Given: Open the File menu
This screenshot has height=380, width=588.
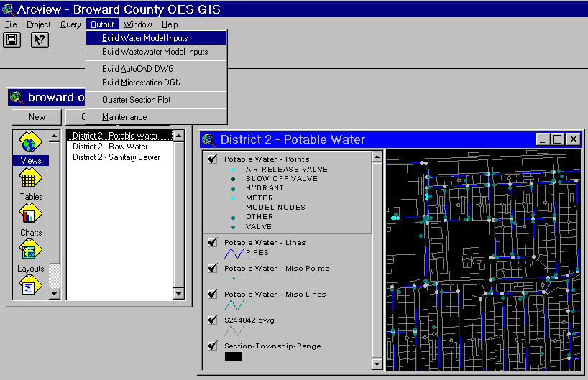Looking at the screenshot, I should [11, 24].
